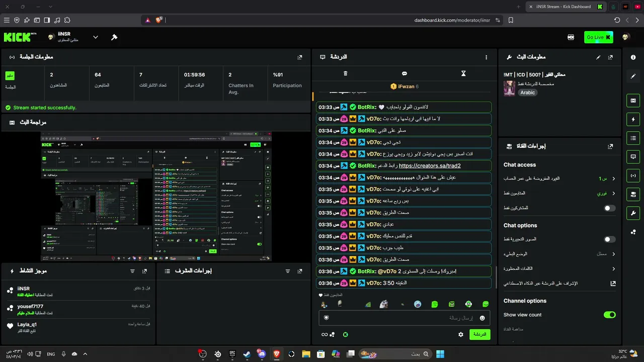Toggle the stream preview widget sidebar icon
Viewport: 644px width, 362px height.
[x=633, y=101]
